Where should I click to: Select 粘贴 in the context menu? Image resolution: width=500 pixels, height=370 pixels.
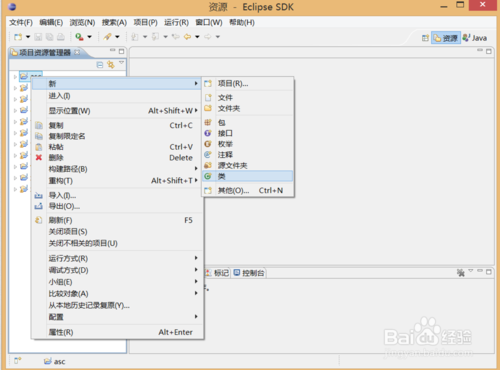click(x=117, y=147)
